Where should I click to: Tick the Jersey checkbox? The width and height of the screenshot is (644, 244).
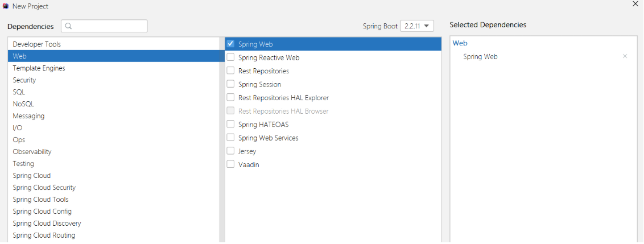click(230, 151)
